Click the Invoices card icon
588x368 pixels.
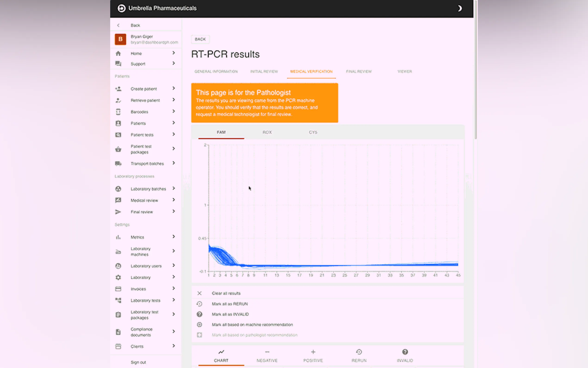click(118, 289)
